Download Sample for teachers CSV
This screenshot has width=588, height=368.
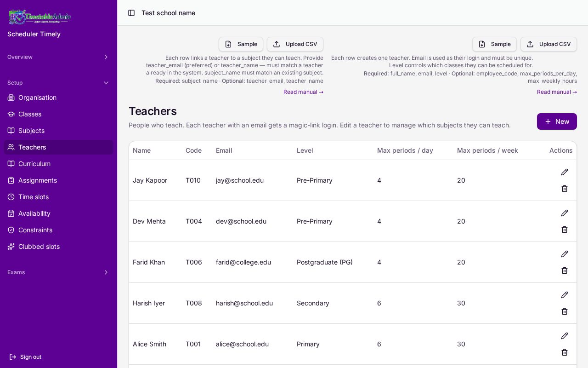click(494, 44)
